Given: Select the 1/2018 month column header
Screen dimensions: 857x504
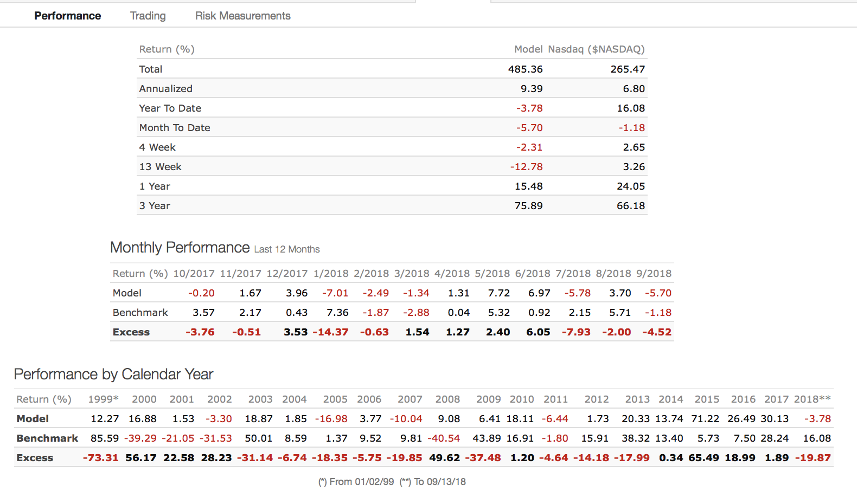Looking at the screenshot, I should click(331, 274).
